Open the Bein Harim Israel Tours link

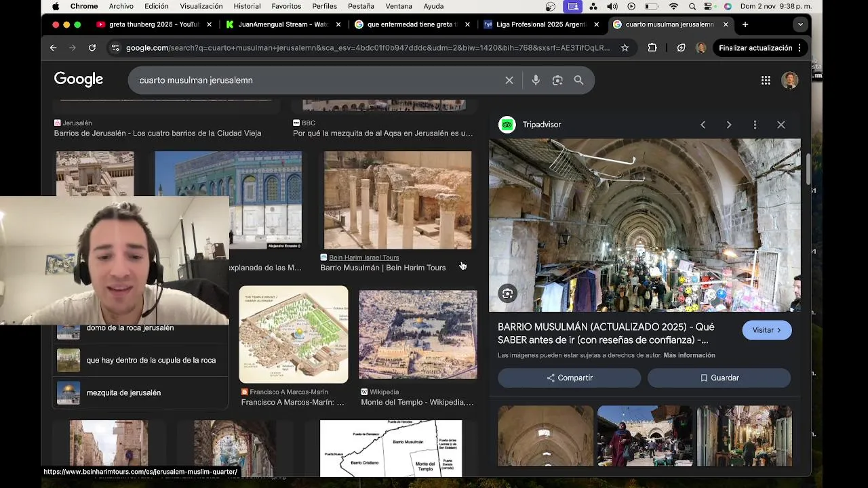(363, 258)
